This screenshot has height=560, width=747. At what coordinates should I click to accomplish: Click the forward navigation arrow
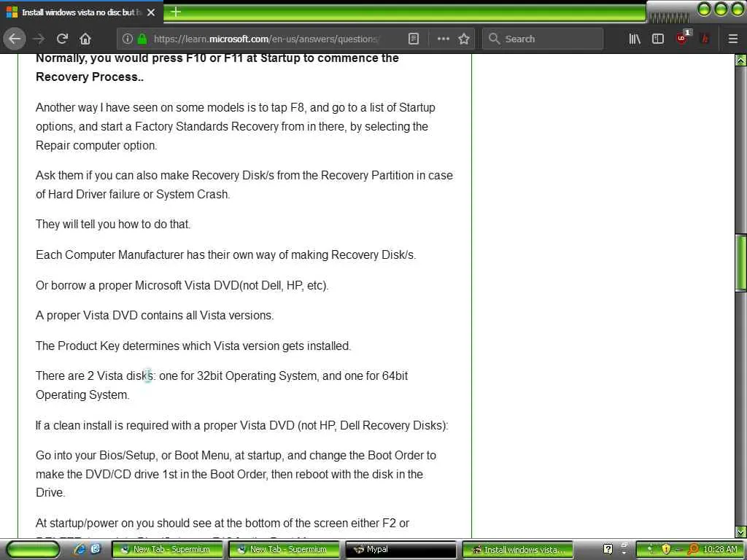click(x=39, y=39)
